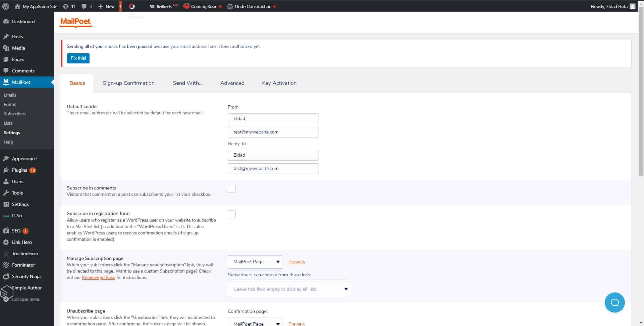Open the Appearance brush icon
Screen dimensions: 644x326
[x=6, y=159]
